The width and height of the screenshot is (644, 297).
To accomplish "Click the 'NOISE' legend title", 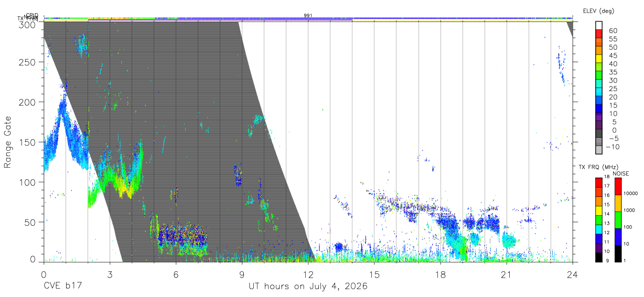I will [620, 173].
